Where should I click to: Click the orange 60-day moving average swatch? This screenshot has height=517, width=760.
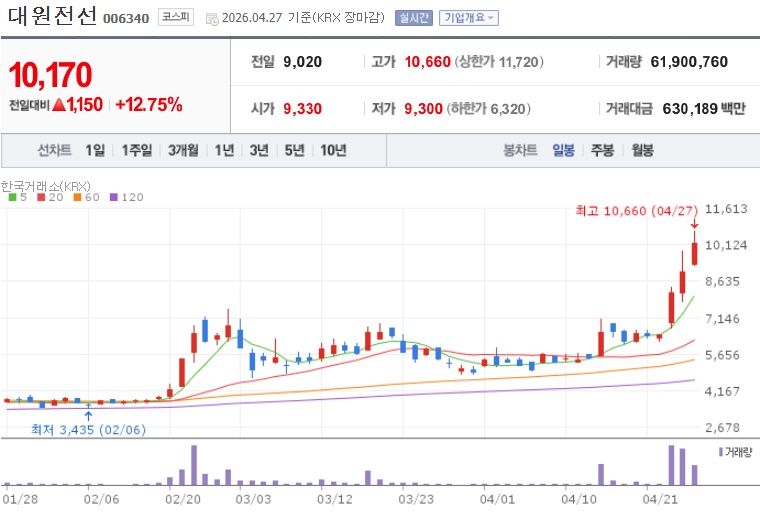pyautogui.click(x=77, y=197)
